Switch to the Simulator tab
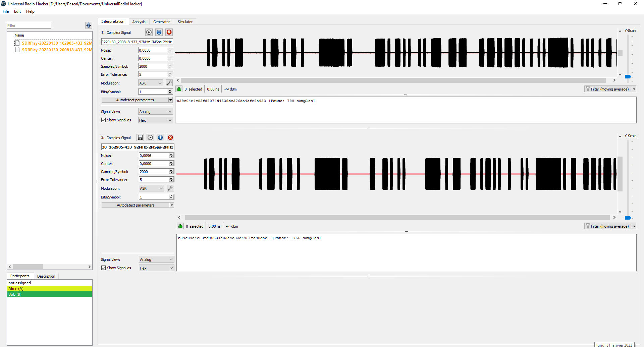 pyautogui.click(x=185, y=22)
